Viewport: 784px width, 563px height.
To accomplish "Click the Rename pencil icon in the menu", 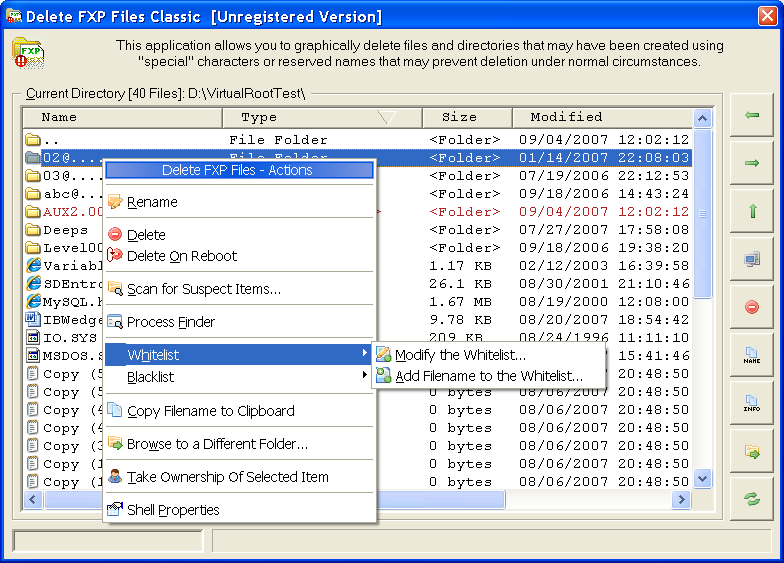I will click(x=116, y=202).
